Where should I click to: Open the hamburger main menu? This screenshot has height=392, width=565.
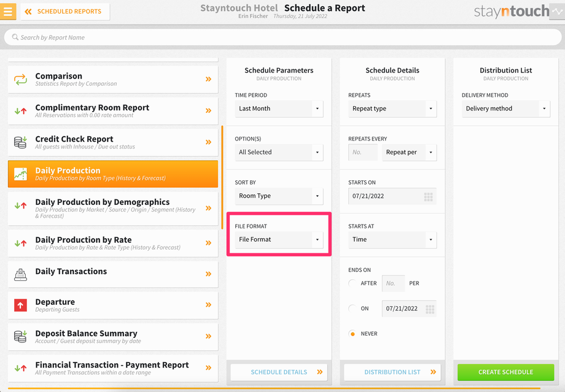pos(8,12)
